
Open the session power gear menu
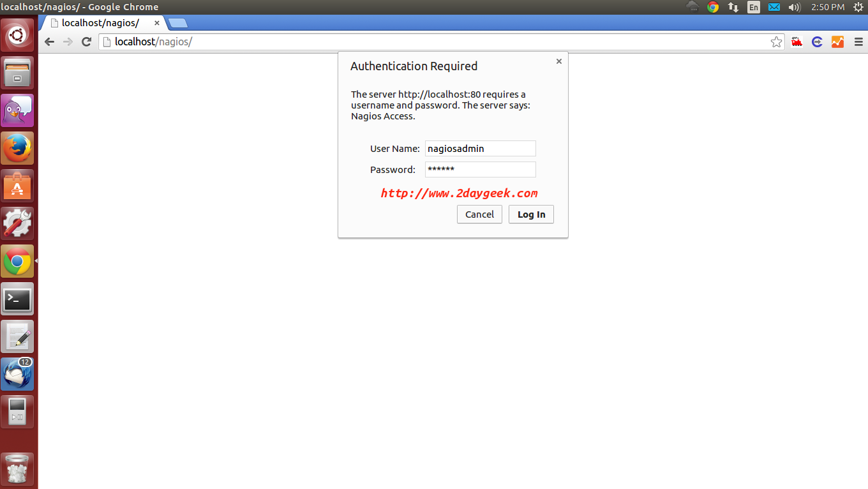point(858,7)
